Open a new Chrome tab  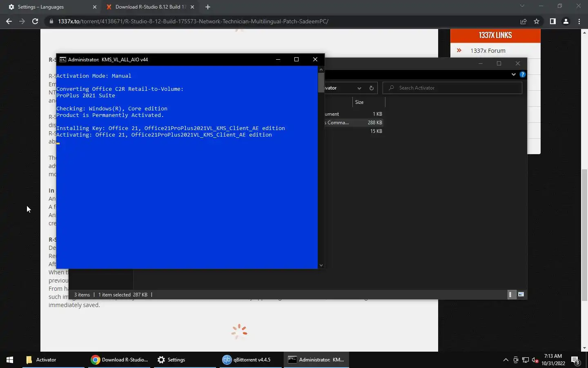[208, 7]
